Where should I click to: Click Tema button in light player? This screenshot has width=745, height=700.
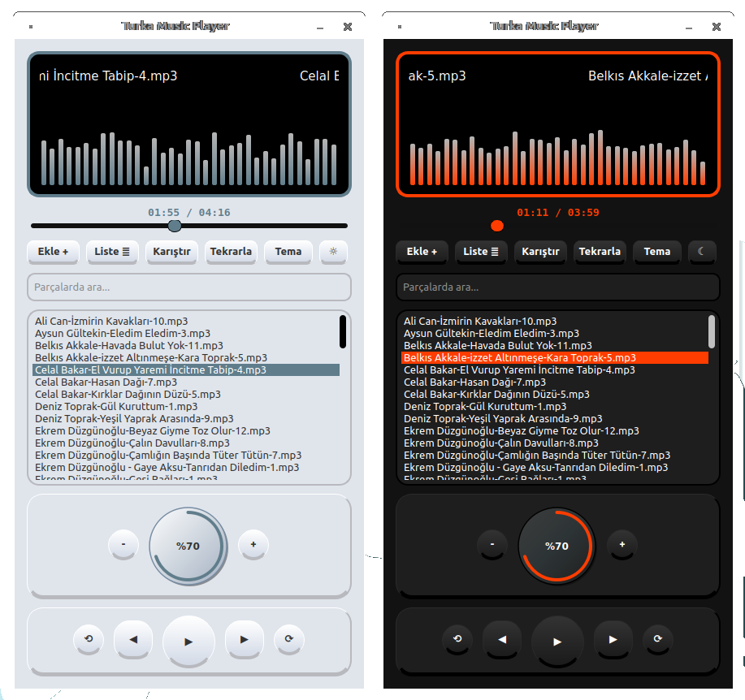(288, 252)
